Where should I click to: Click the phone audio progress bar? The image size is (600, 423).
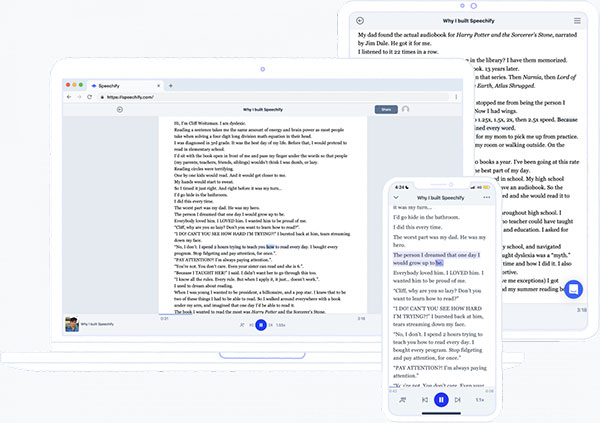(x=441, y=387)
